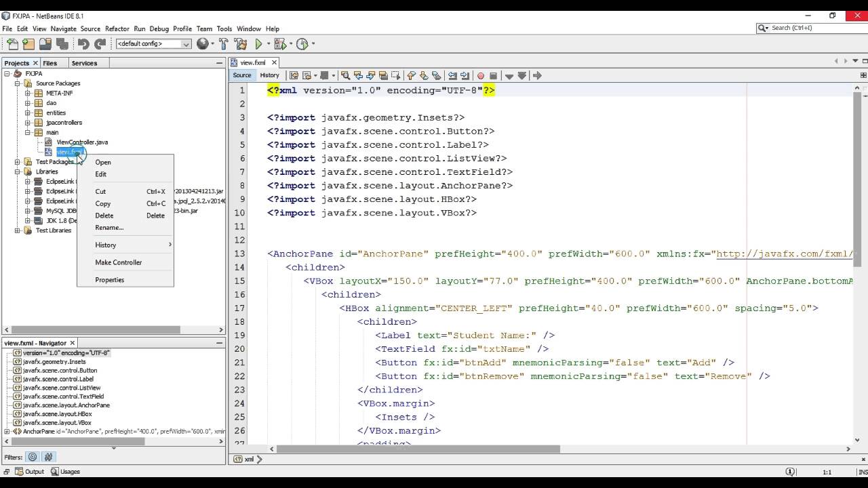Run the project with green play icon

coord(258,43)
